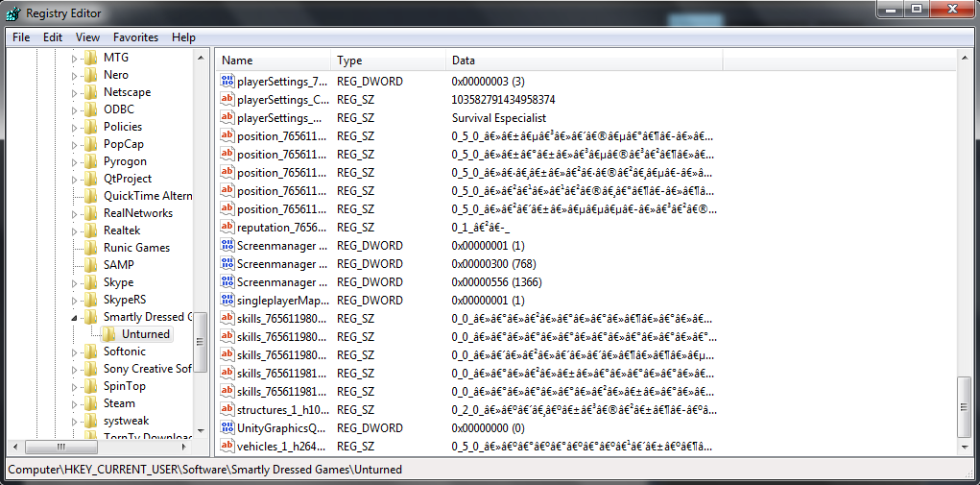Image resolution: width=980 pixels, height=485 pixels.
Task: Expand the SkypeRS tree node
Action: pos(74,300)
